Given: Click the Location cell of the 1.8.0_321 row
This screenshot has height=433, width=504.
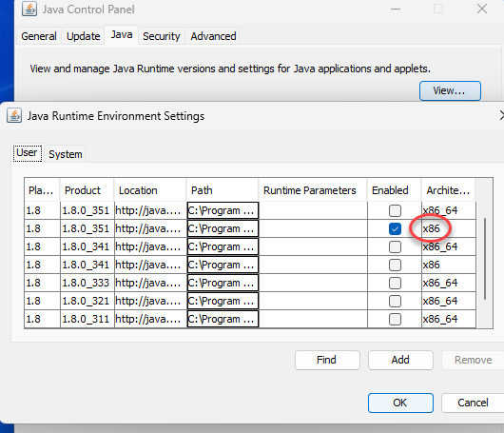Looking at the screenshot, I should tap(150, 301).
